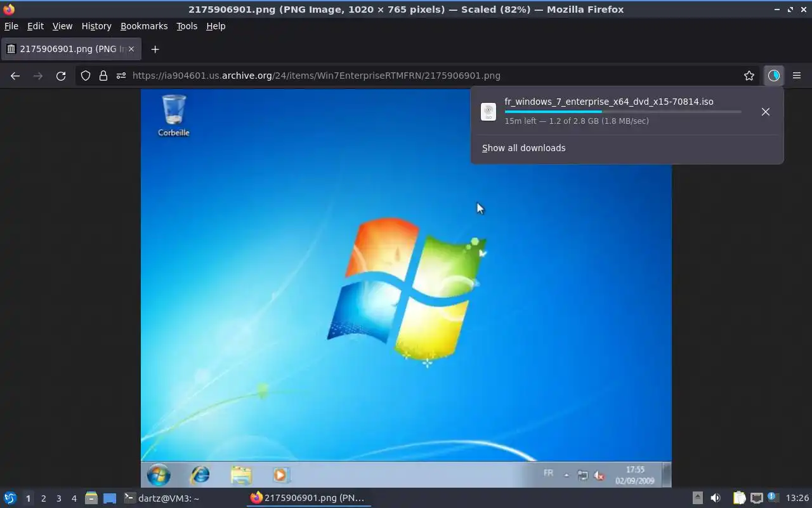Screen dimensions: 812x508
Task: Click the 13:26 panel clock
Action: 797,498
